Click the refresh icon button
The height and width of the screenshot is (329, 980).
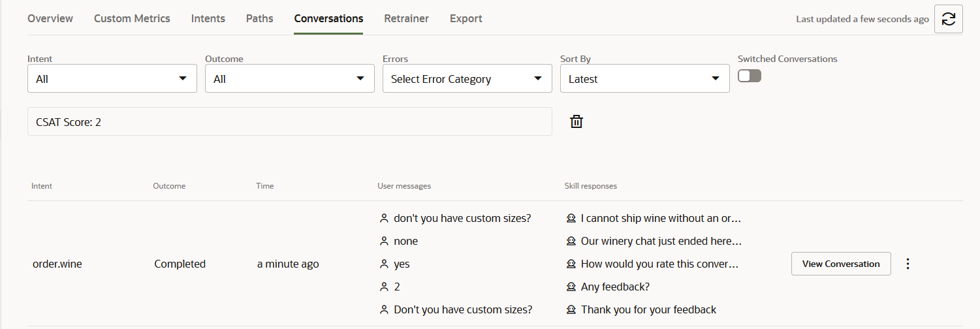pos(949,19)
